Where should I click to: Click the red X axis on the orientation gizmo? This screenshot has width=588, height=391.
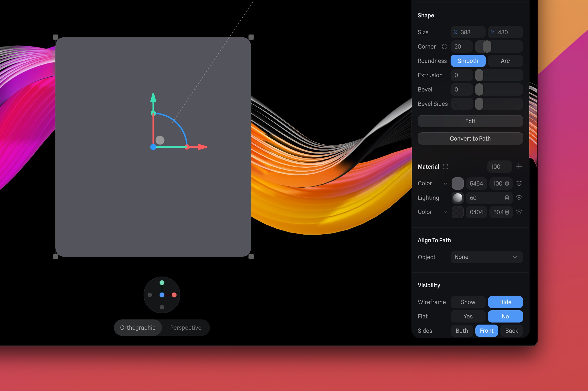pos(175,295)
